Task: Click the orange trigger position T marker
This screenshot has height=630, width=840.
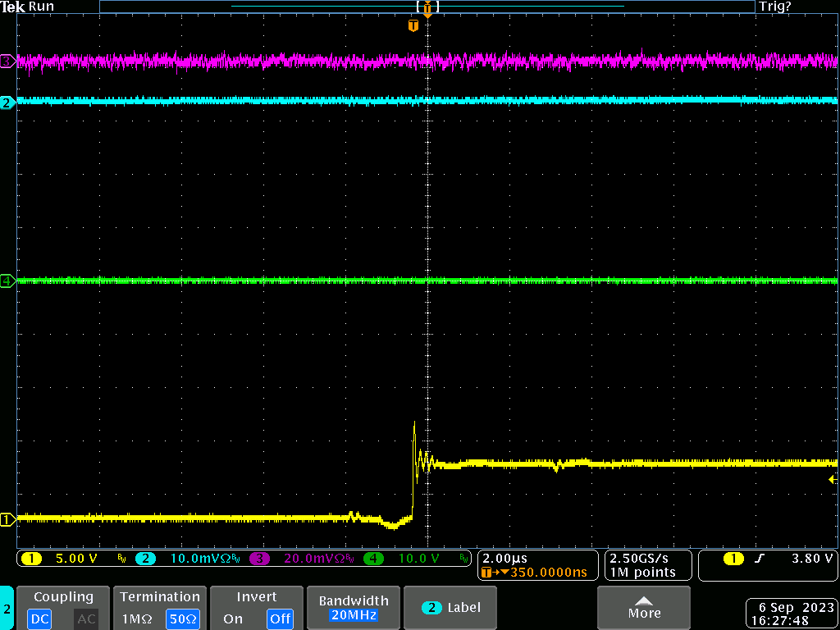Action: click(x=413, y=26)
